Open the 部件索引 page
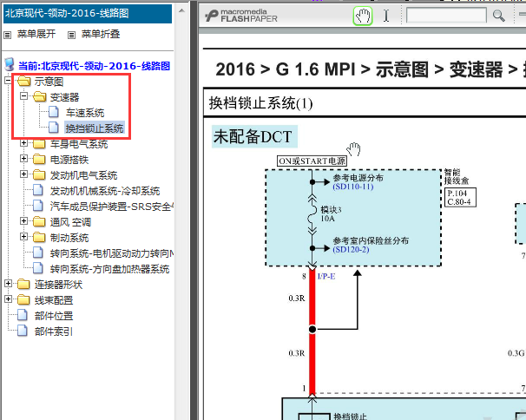Image resolution: width=526 pixels, height=420 pixels. (x=54, y=331)
